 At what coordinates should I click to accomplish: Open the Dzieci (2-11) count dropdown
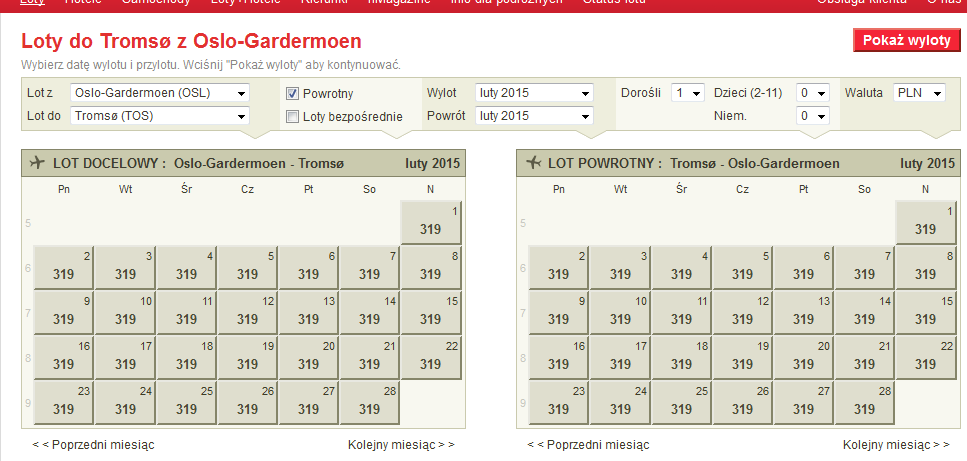point(813,93)
